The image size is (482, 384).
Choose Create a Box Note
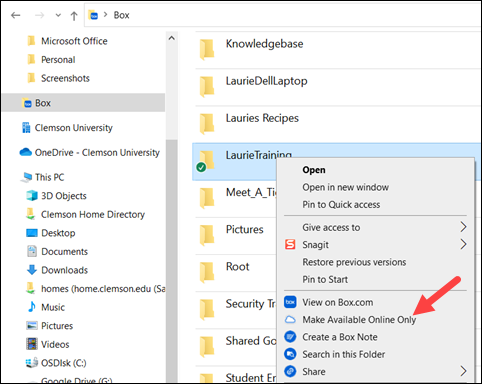point(340,337)
